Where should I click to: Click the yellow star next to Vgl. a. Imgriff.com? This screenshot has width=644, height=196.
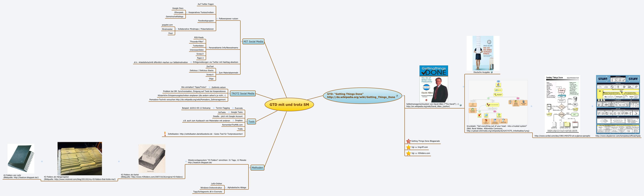point(409,147)
